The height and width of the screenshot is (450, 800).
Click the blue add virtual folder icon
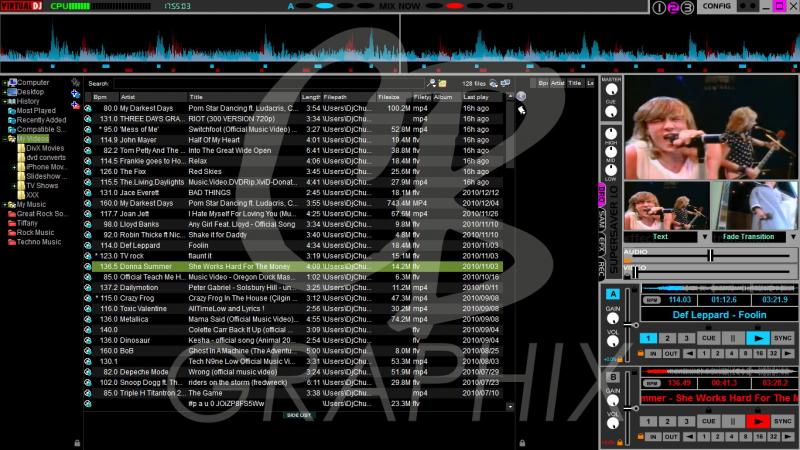pyautogui.click(x=76, y=94)
